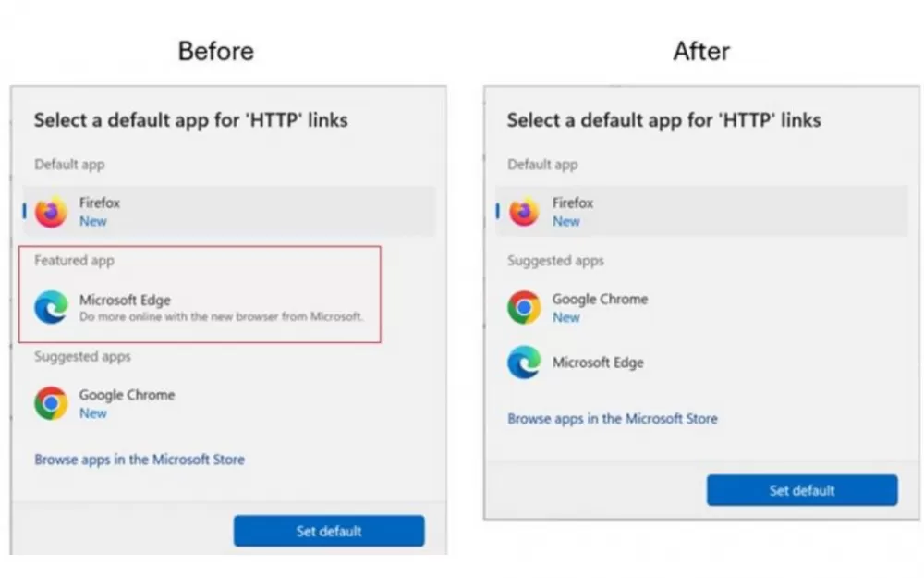Click the Google Chrome icon in Before dialog
The height and width of the screenshot is (578, 924).
click(51, 403)
